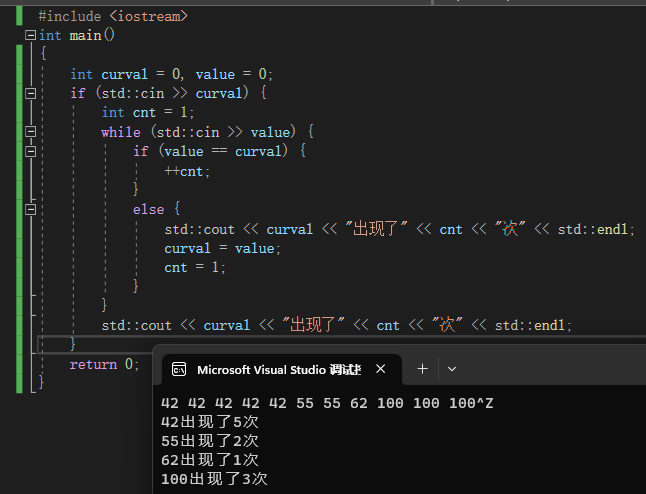Place cursor on the return 0 statement
The height and width of the screenshot is (494, 646).
pos(104,364)
